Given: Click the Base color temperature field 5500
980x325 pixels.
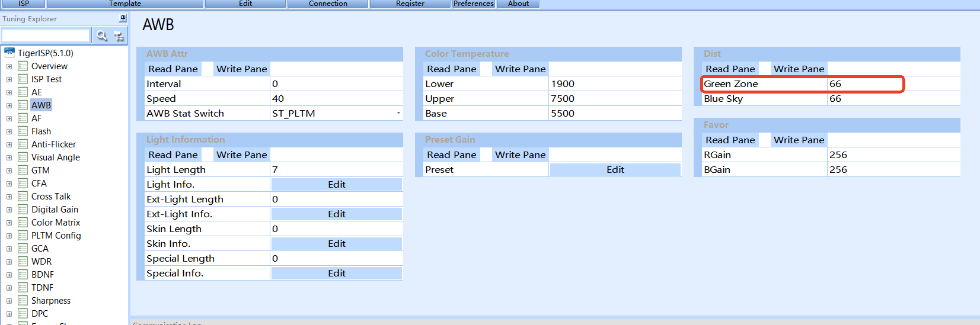Looking at the screenshot, I should click(615, 113).
